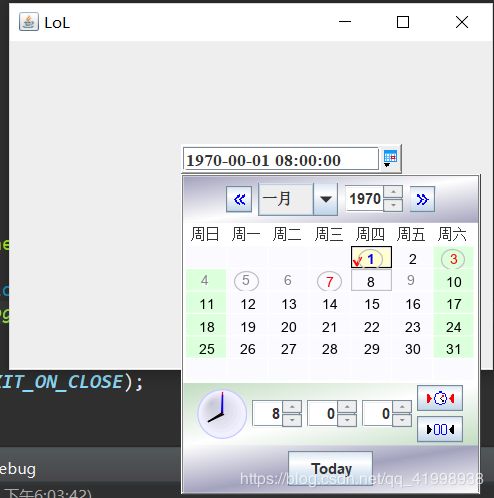This screenshot has height=498, width=494.
Task: Open the calendar picker icon beside date field
Action: tap(390, 159)
